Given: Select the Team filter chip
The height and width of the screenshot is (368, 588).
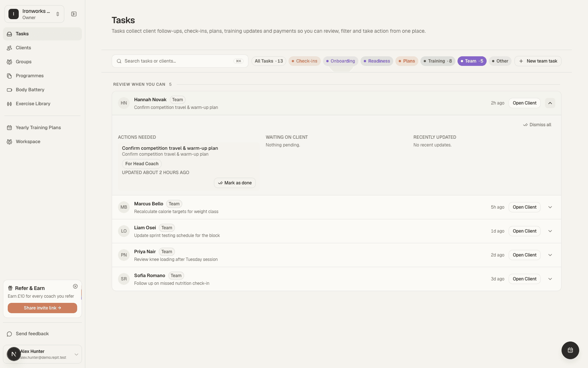Looking at the screenshot, I should [472, 61].
